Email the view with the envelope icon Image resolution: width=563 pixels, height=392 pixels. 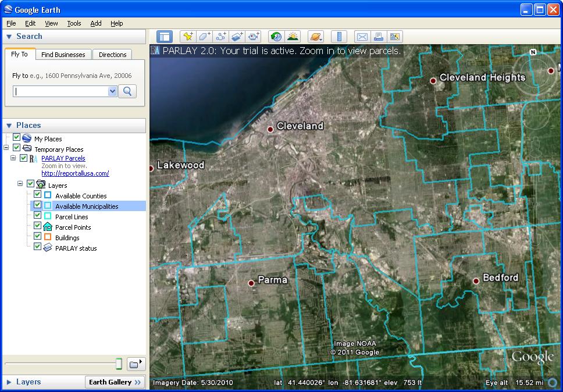(362, 37)
